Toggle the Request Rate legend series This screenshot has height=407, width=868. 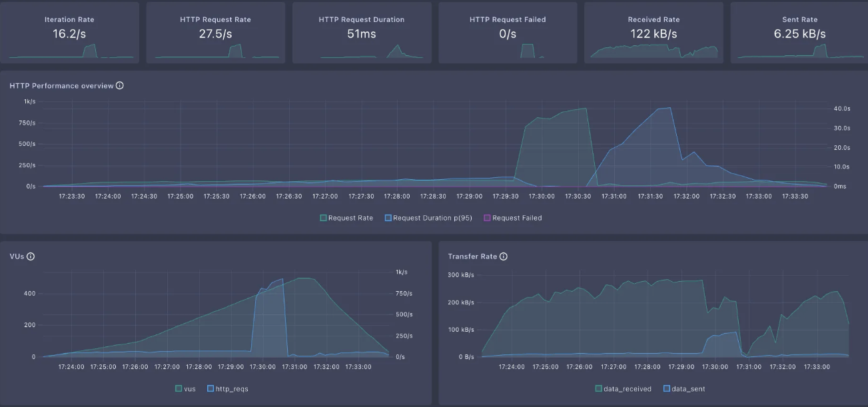(346, 218)
